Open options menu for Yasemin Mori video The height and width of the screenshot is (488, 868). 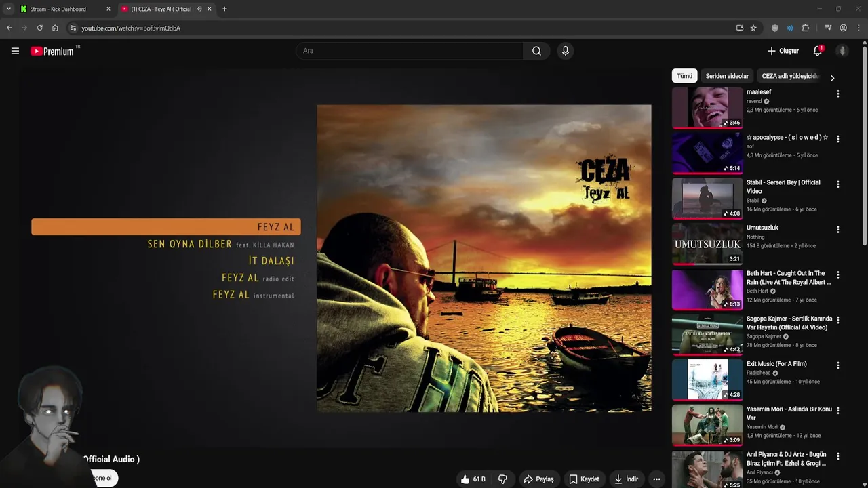point(837,411)
